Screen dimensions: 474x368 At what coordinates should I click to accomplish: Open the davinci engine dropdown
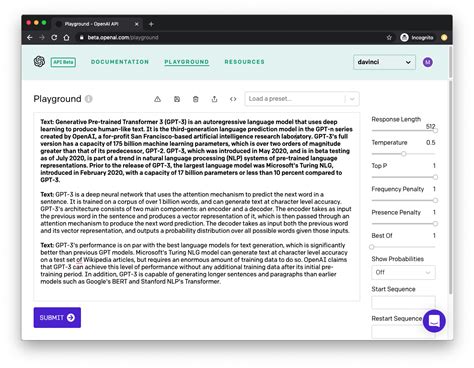point(384,62)
